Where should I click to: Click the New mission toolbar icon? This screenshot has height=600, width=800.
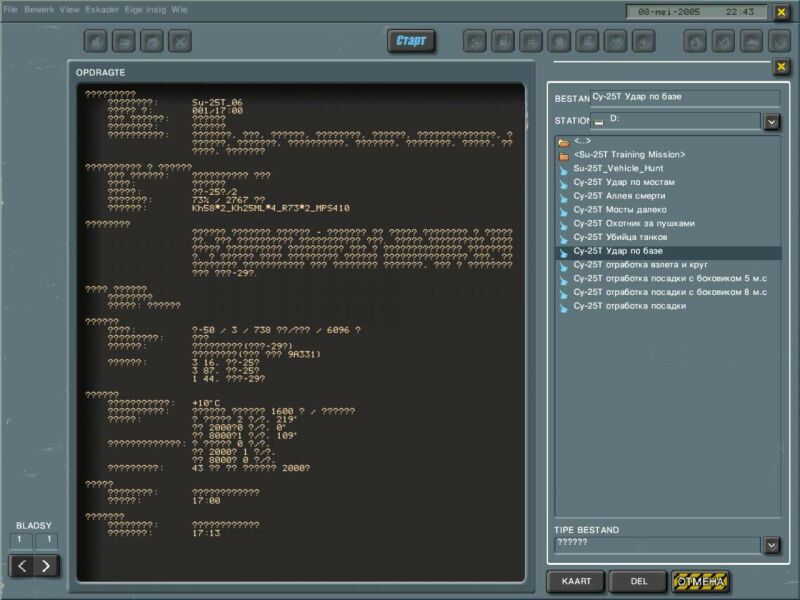(x=95, y=41)
